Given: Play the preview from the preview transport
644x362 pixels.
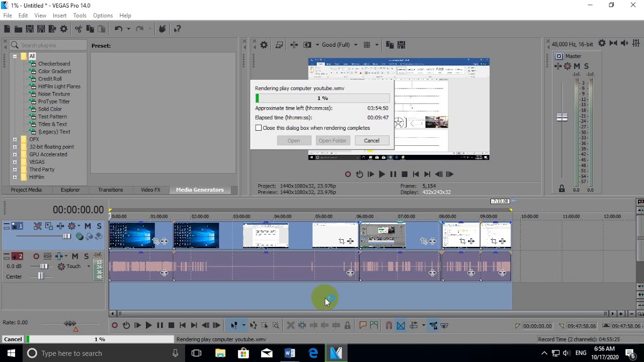Looking at the screenshot, I should click(x=382, y=174).
